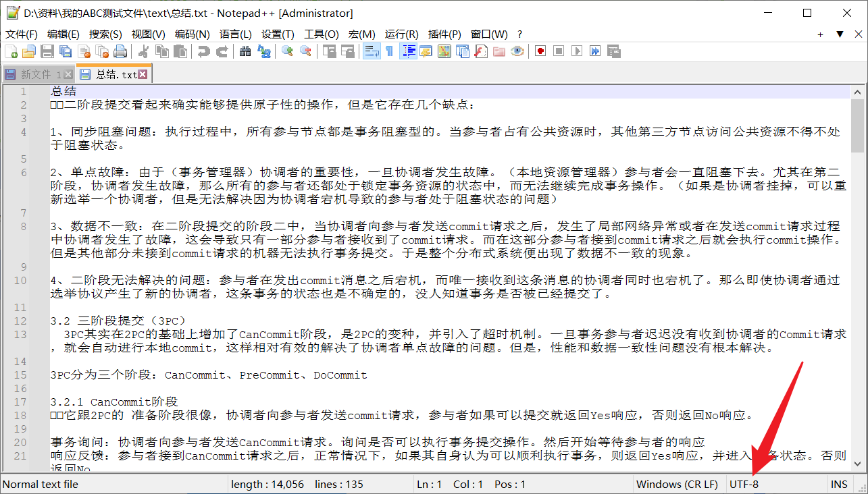The height and width of the screenshot is (494, 868).
Task: Open the Folder as Workspace icon
Action: pos(499,51)
